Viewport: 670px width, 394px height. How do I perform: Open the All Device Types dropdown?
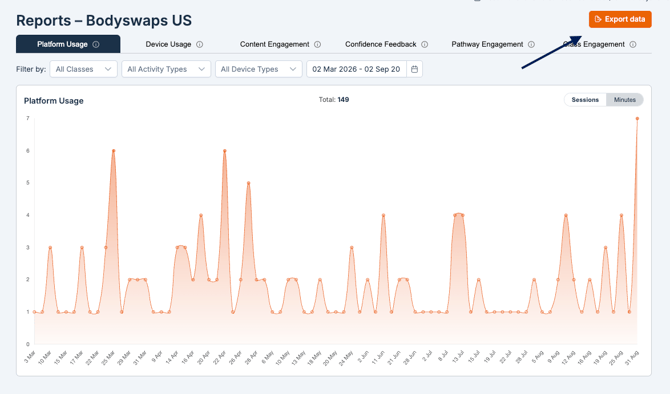click(259, 69)
